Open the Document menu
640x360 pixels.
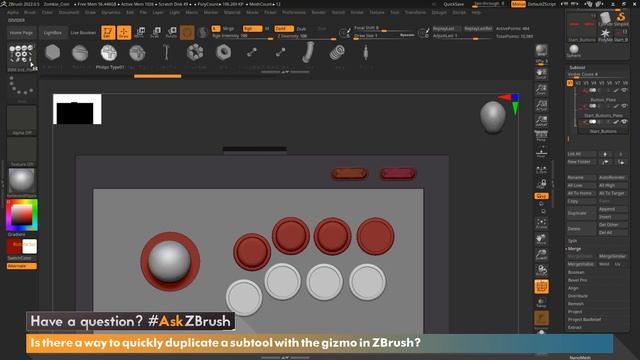pos(69,13)
